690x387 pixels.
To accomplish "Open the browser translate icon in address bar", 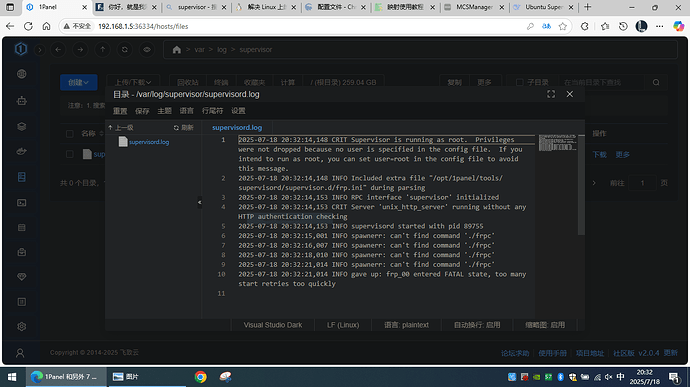I will point(547,26).
